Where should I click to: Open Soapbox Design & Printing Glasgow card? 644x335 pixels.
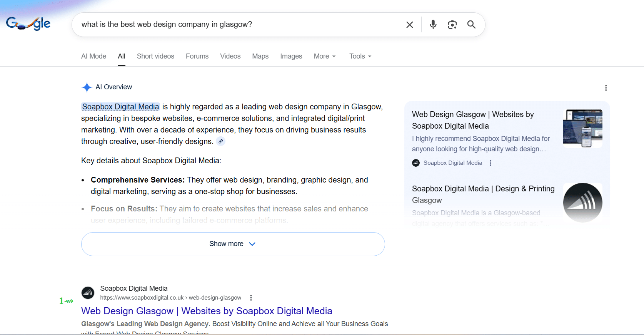coord(483,194)
